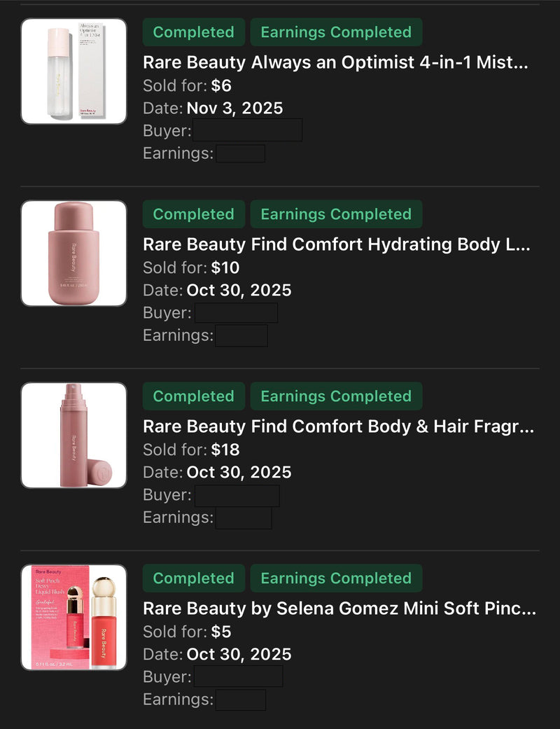This screenshot has width=560, height=729.
Task: Click the redacted Buyer field of the $6 order
Action: (x=247, y=130)
